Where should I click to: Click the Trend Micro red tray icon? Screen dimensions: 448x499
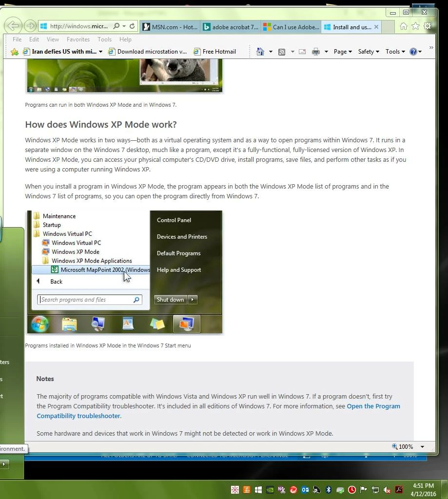pos(293,490)
